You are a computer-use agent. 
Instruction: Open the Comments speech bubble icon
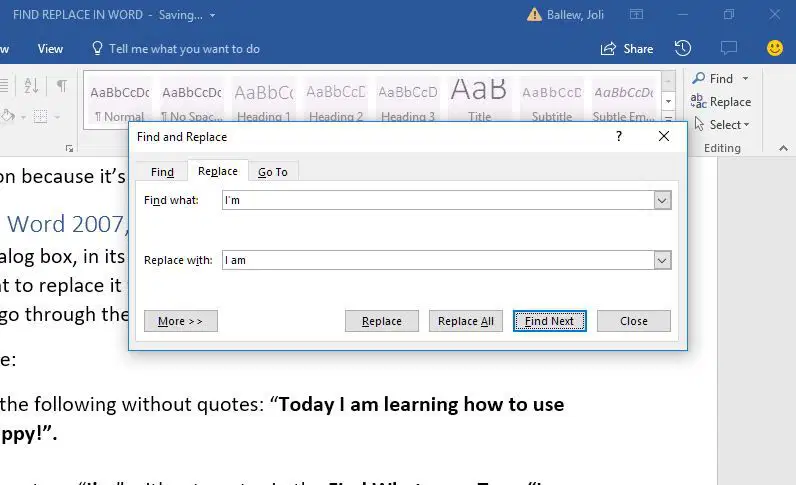729,48
